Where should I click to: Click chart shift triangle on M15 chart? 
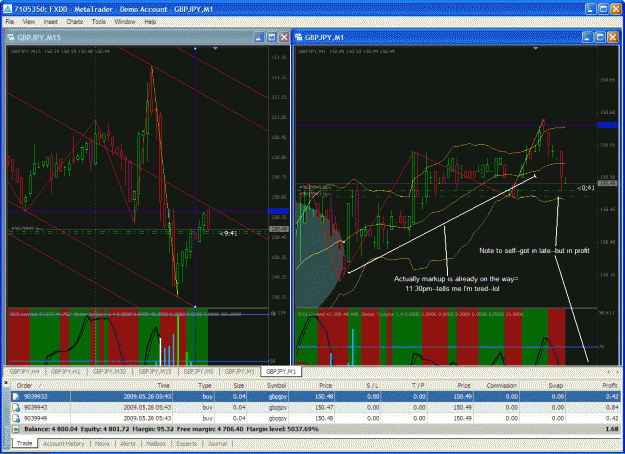point(215,49)
